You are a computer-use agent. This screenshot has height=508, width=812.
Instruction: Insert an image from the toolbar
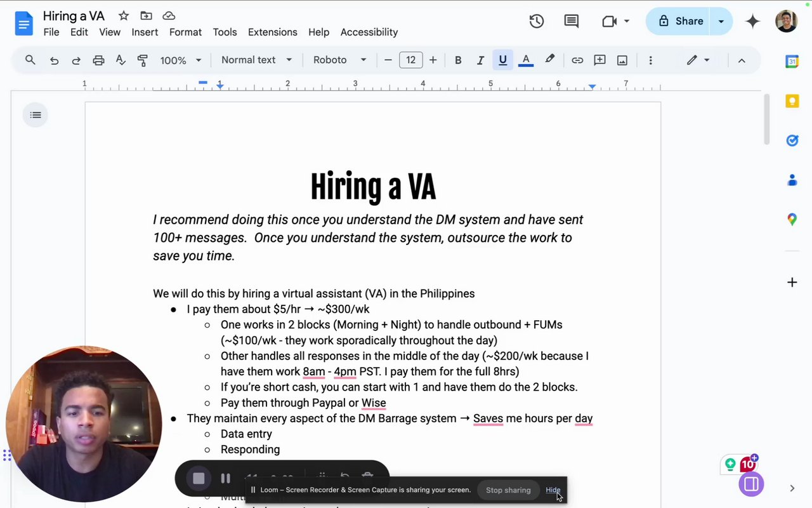[622, 60]
